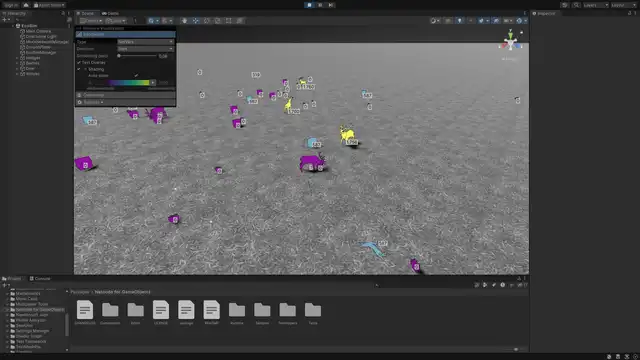The image size is (640, 360).
Task: Toggle the Text Overlay checkbox
Action: tap(79, 62)
